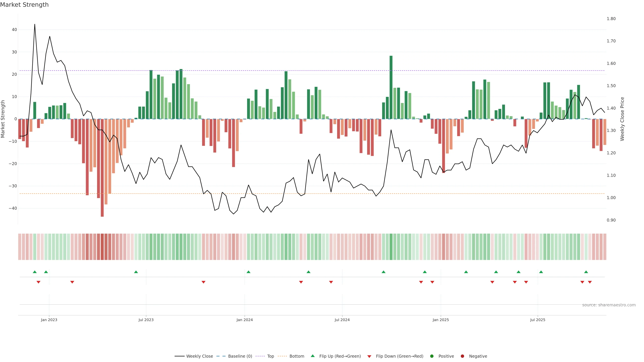
Task: Click the tallest green bar above 20
Action: pos(391,87)
